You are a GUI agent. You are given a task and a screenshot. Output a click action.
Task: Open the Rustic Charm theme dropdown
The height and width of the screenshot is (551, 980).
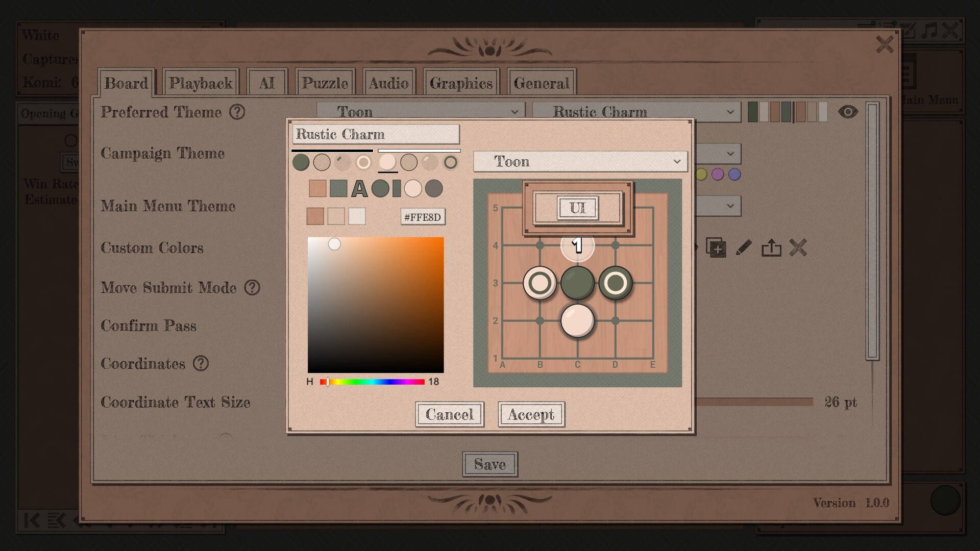(636, 112)
